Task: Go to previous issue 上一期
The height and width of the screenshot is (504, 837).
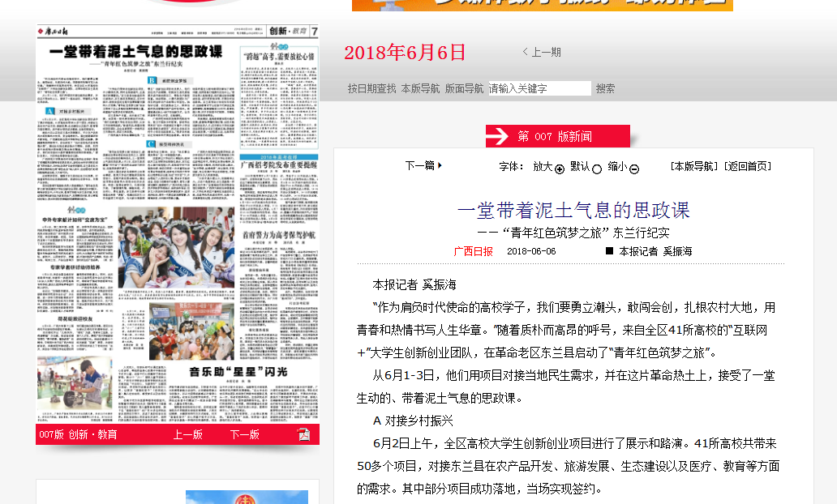Action: (542, 52)
